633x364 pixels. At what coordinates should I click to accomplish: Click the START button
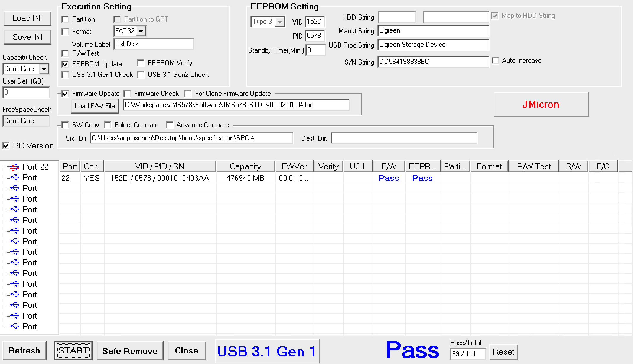(73, 351)
